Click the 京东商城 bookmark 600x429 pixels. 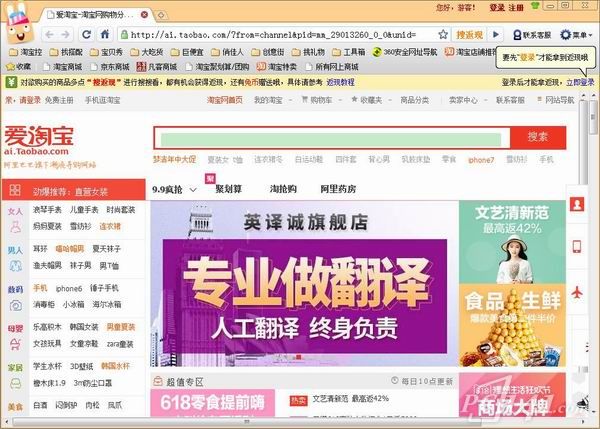point(110,67)
